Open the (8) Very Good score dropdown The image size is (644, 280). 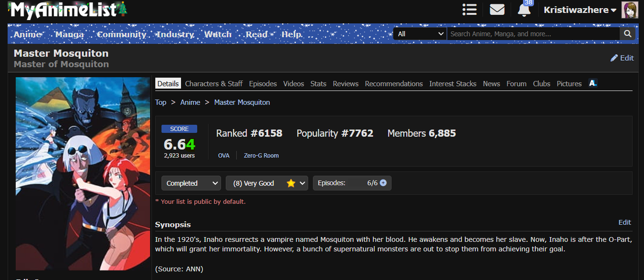pyautogui.click(x=267, y=183)
